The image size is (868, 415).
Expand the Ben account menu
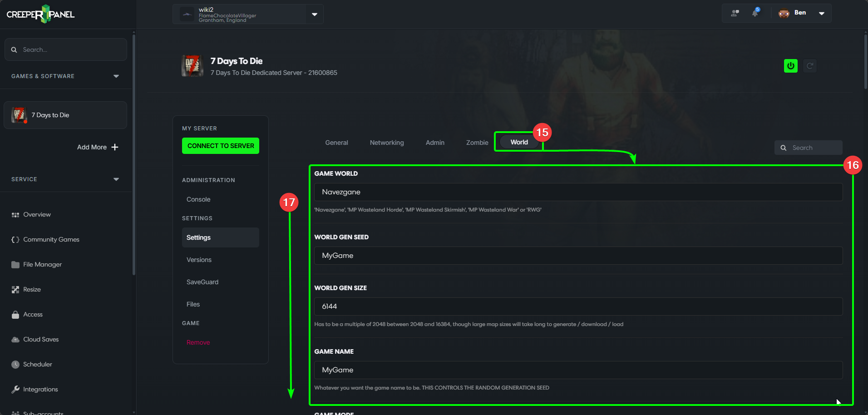point(822,13)
